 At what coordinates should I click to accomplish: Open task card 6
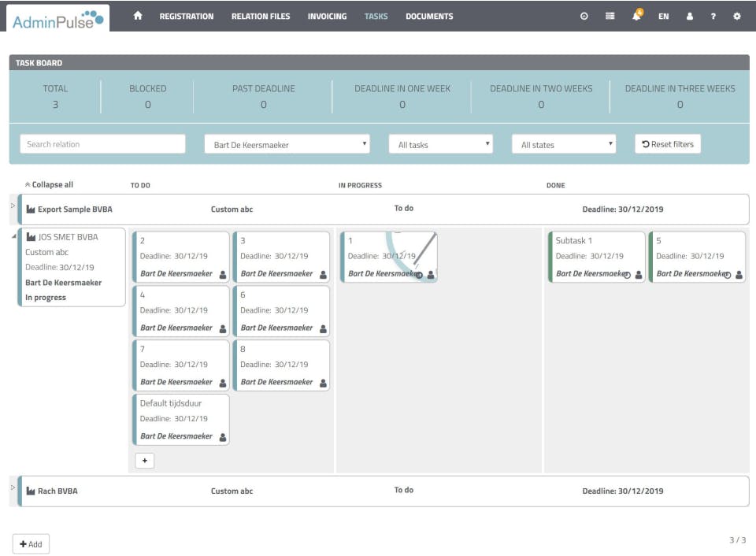click(281, 311)
